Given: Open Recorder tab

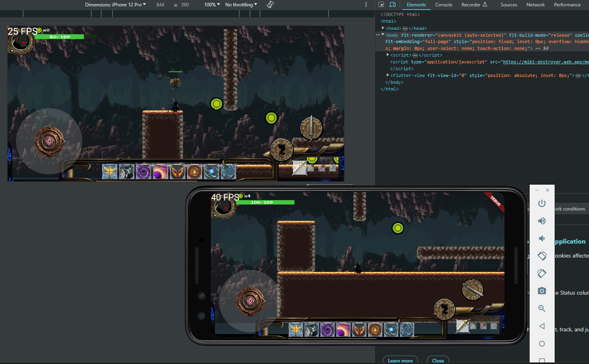Looking at the screenshot, I should 474,4.
